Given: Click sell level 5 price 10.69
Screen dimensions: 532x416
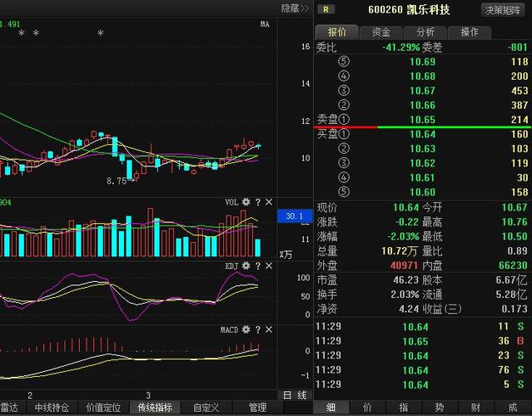Looking at the screenshot, I should coord(422,62).
